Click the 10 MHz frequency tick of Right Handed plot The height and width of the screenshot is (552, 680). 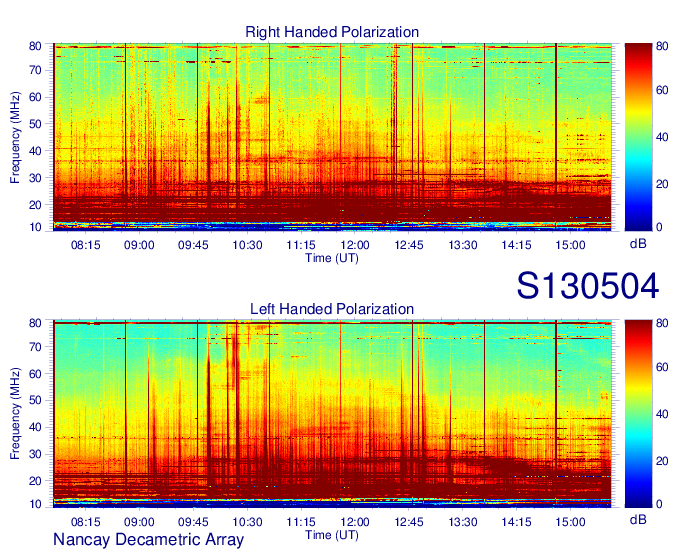[35, 227]
